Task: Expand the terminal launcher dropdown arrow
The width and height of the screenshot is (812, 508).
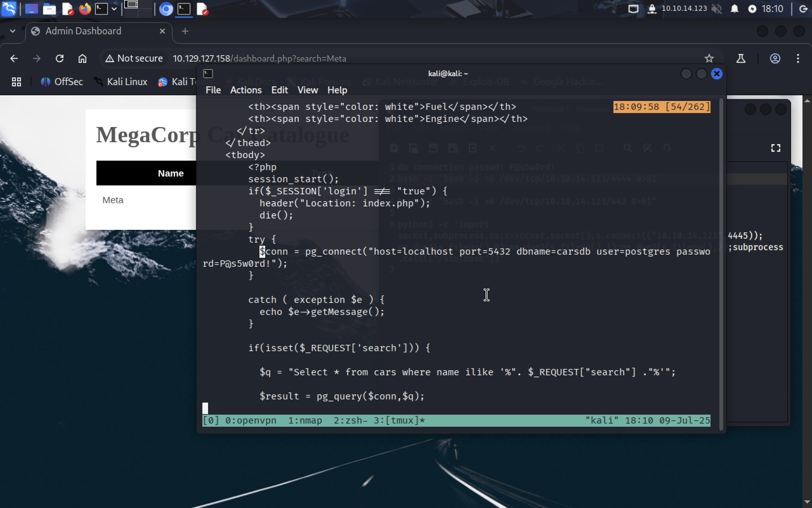Action: (114, 9)
